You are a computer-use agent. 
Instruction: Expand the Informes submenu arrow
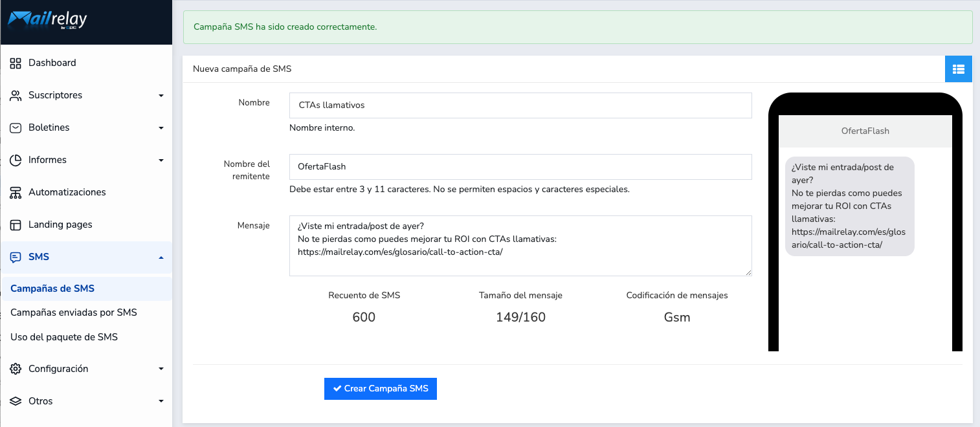(x=161, y=160)
